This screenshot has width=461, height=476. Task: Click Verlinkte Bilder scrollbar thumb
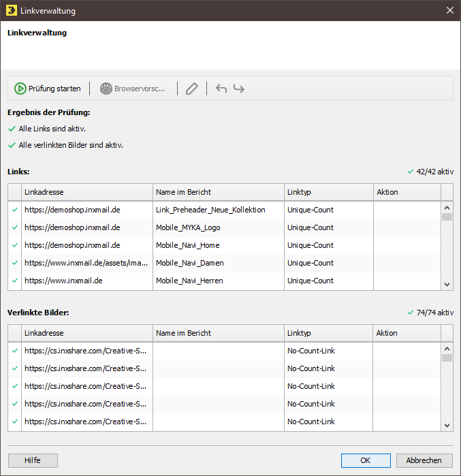pos(447,358)
